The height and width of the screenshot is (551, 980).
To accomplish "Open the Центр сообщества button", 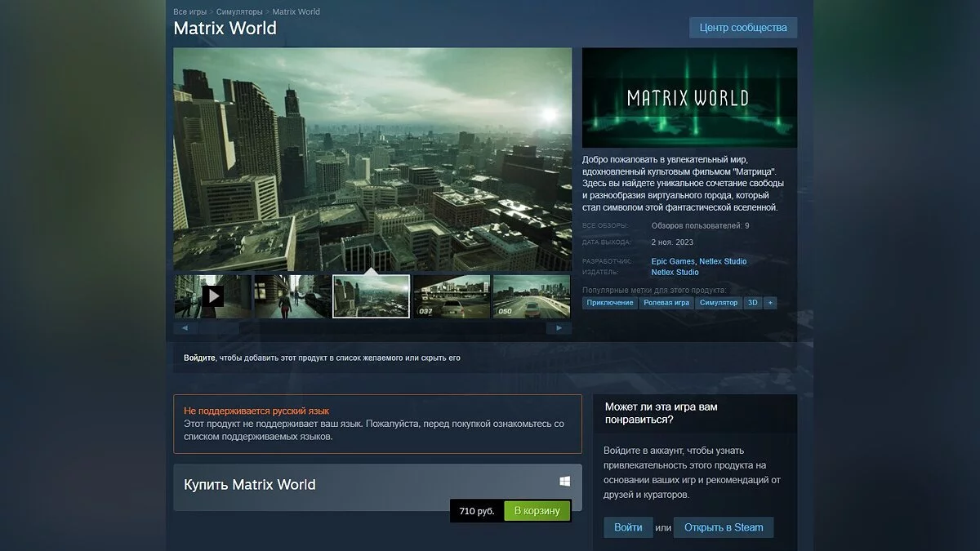I will tap(743, 28).
